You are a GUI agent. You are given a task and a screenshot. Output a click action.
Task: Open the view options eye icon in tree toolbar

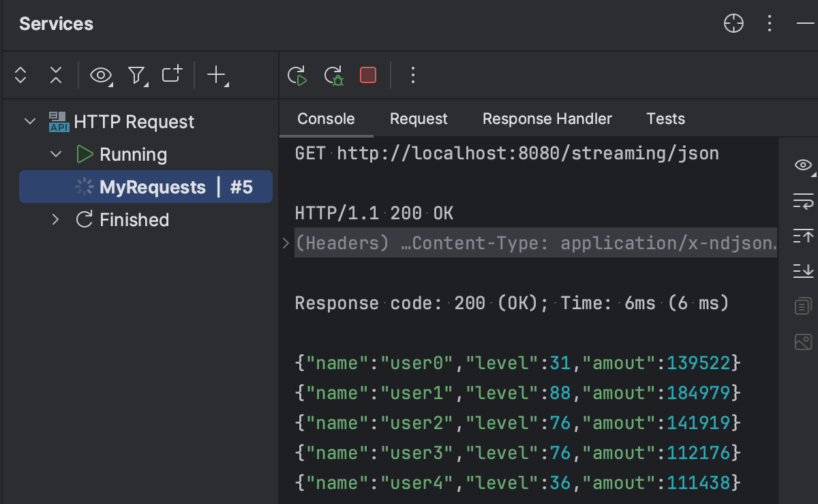coord(100,76)
